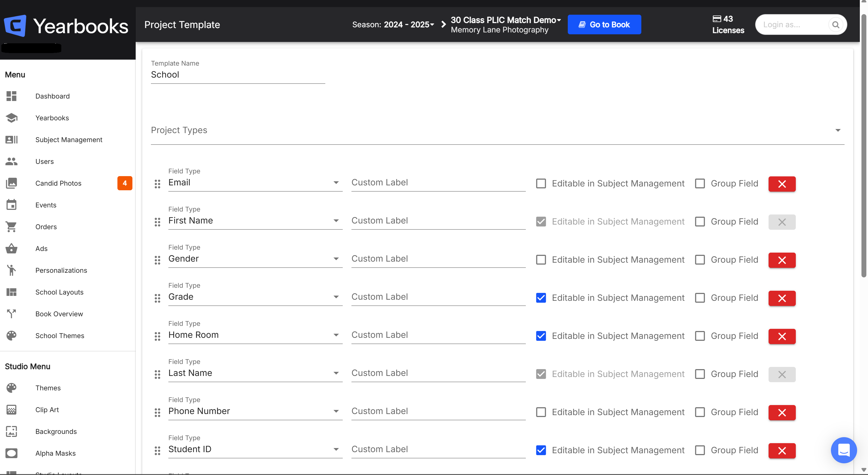The width and height of the screenshot is (868, 475).
Task: Click the Subject Management contact icon
Action: tap(11, 140)
